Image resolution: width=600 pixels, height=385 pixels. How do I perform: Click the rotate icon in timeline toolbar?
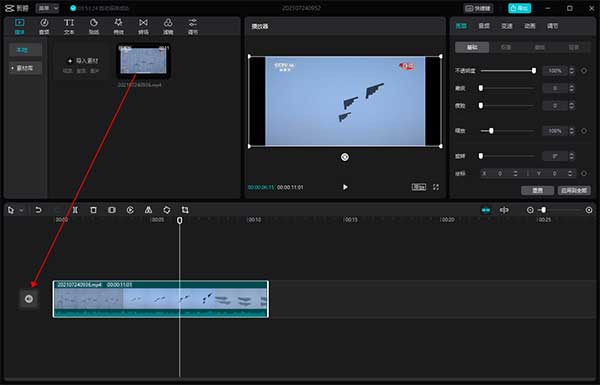pyautogui.click(x=167, y=210)
